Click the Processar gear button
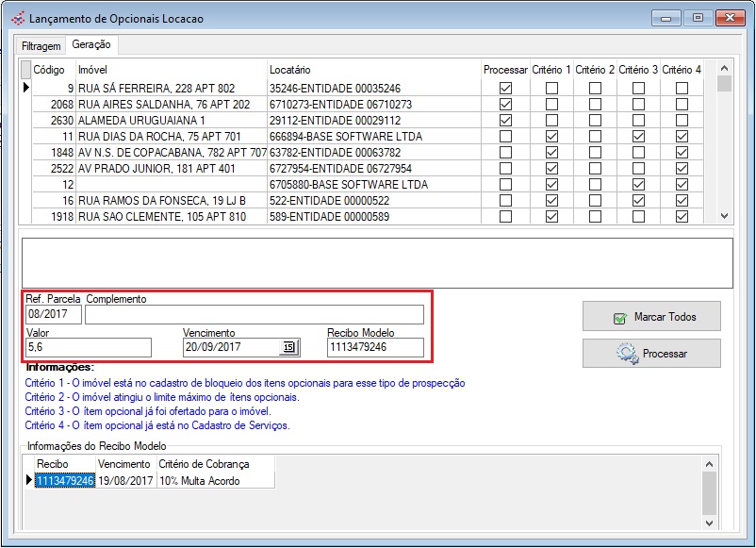756x548 pixels. coord(651,354)
